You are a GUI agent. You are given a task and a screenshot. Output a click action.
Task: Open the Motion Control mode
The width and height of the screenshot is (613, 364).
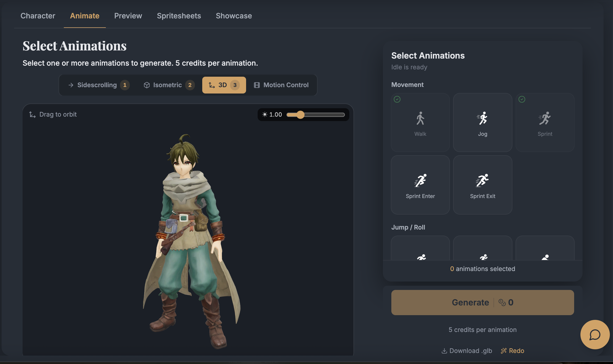pos(281,85)
